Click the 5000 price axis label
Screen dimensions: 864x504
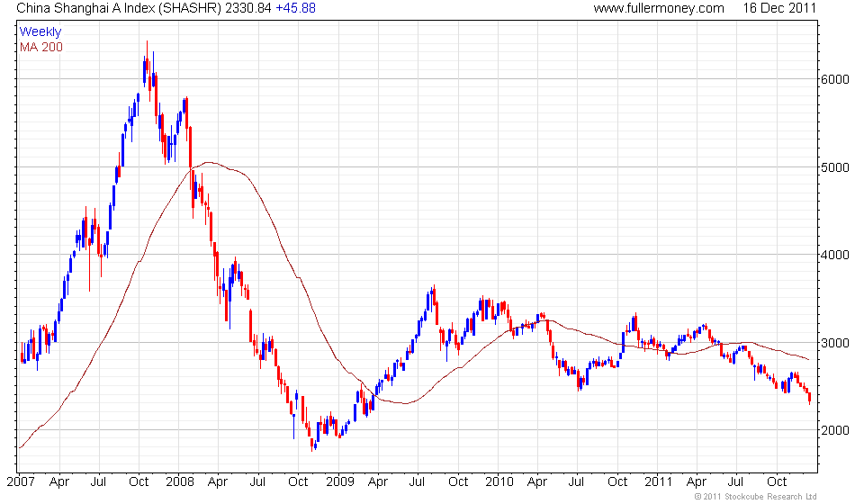point(835,167)
